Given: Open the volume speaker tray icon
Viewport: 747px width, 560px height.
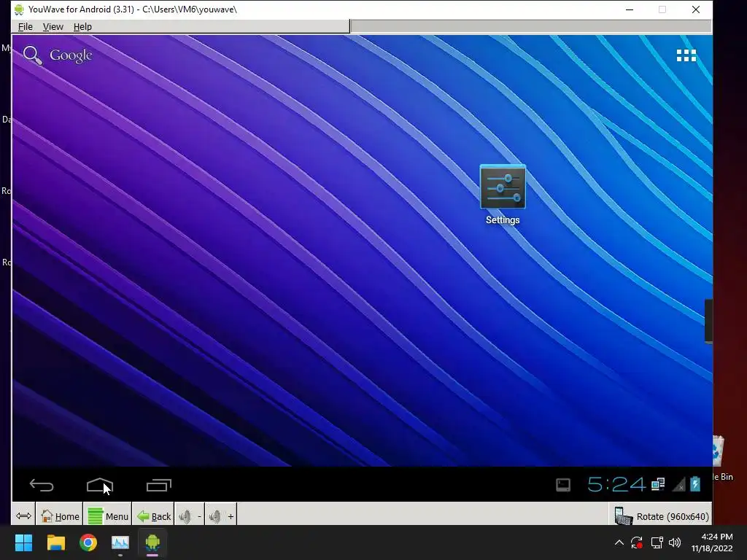Looking at the screenshot, I should 675,542.
